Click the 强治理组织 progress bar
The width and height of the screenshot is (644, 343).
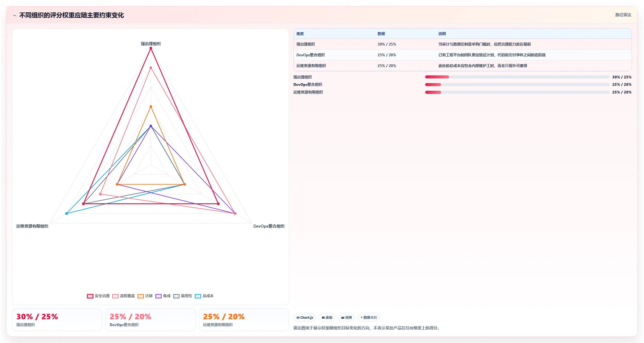517,77
